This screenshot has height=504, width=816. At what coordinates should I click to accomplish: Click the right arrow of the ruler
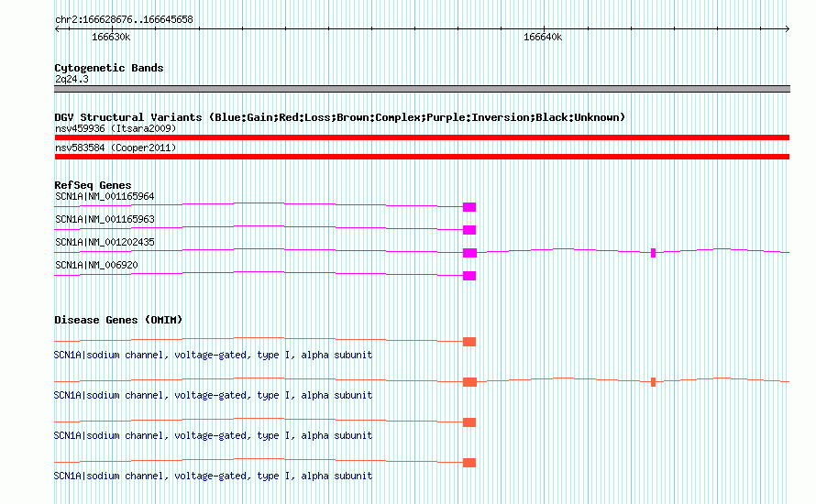tap(787, 29)
